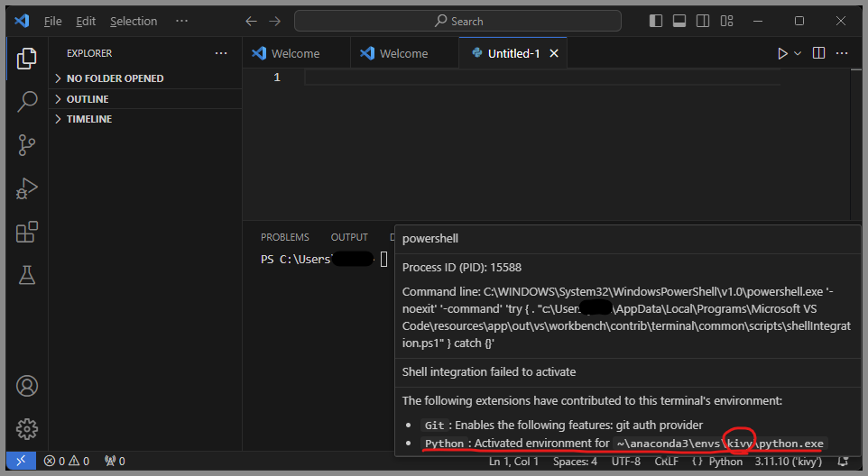This screenshot has height=476, width=868.
Task: Change indentation via Spaces: 4
Action: pos(575,461)
